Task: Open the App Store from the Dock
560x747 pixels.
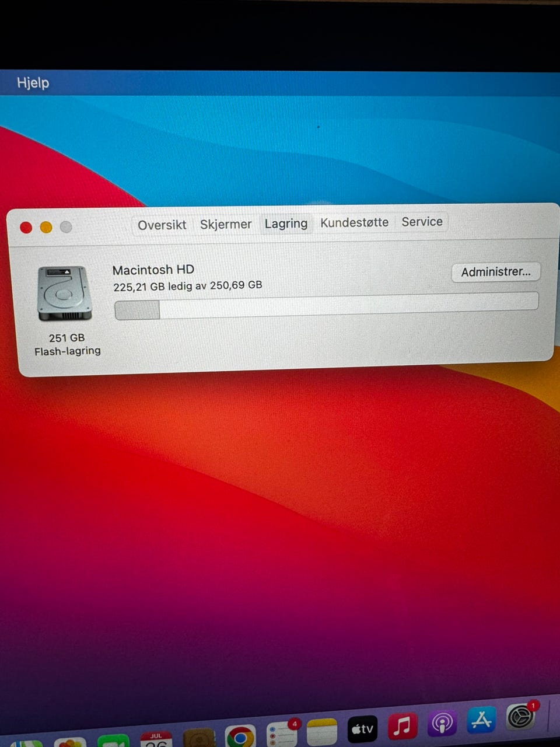Action: [481, 720]
